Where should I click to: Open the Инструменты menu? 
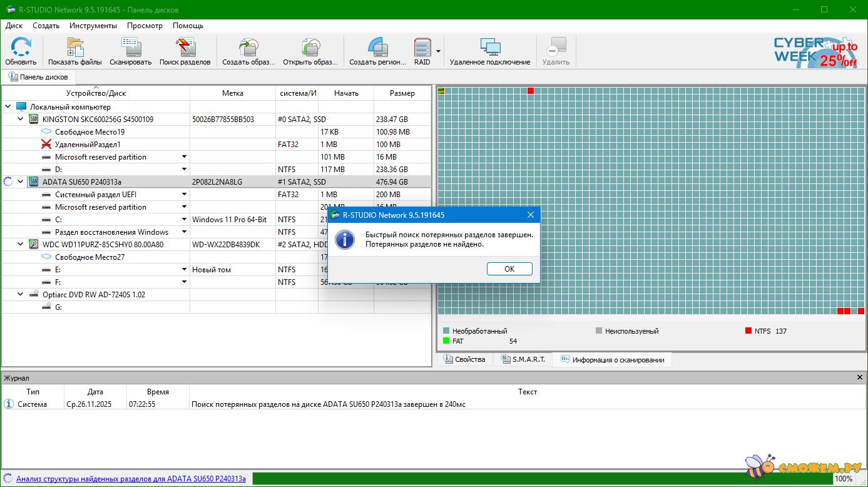tap(93, 26)
